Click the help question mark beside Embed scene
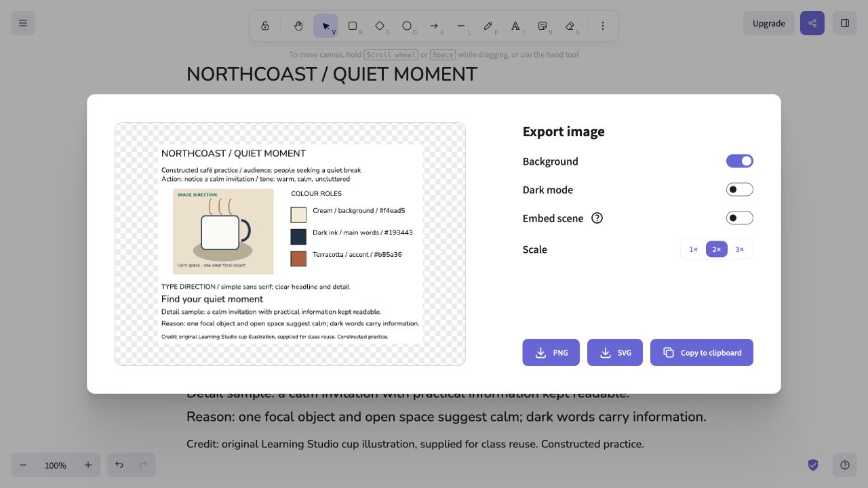The width and height of the screenshot is (868, 488). click(597, 218)
